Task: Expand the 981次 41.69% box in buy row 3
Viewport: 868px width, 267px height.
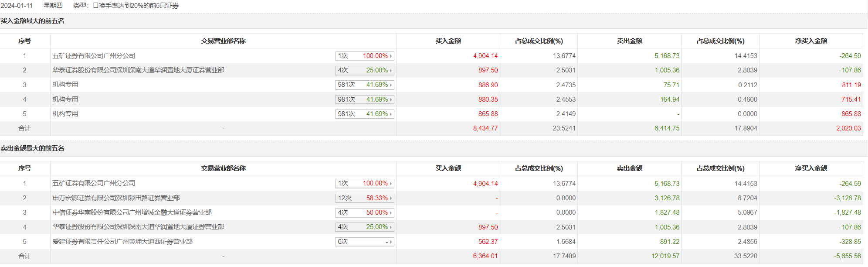Action: (391, 85)
